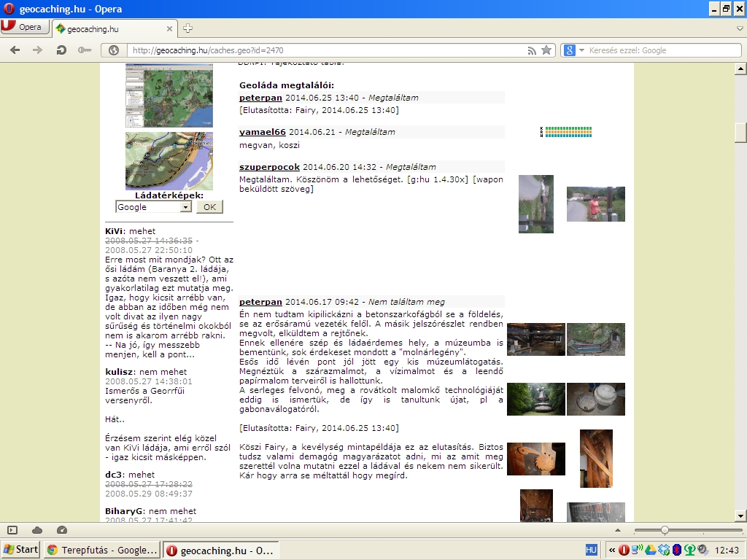Image resolution: width=747 pixels, height=560 pixels.
Task: Open peterpan profile link dated 2014.06.25
Action: pos(260,98)
